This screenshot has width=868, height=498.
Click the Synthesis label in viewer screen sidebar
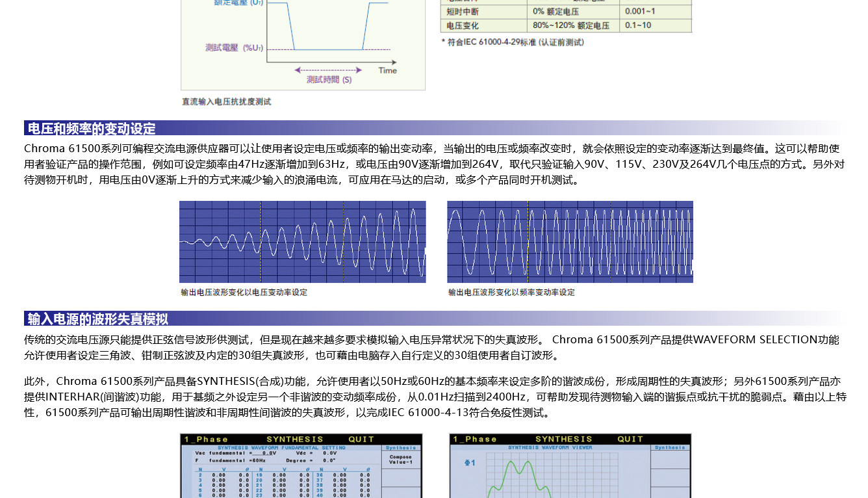(670, 448)
